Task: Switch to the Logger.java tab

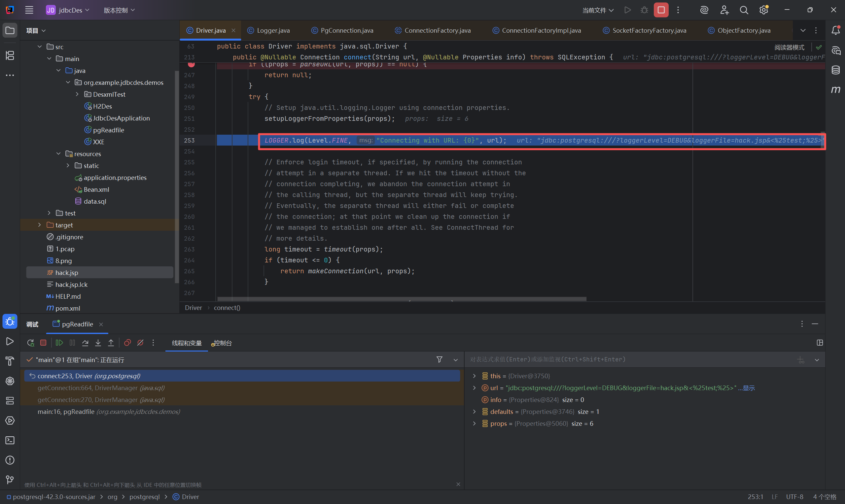Action: [x=273, y=31]
